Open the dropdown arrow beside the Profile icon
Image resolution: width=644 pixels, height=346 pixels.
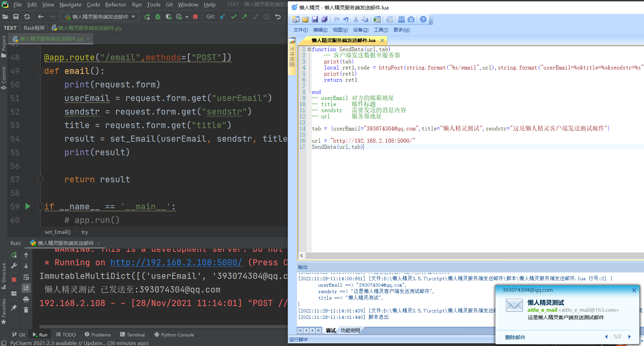click(187, 17)
